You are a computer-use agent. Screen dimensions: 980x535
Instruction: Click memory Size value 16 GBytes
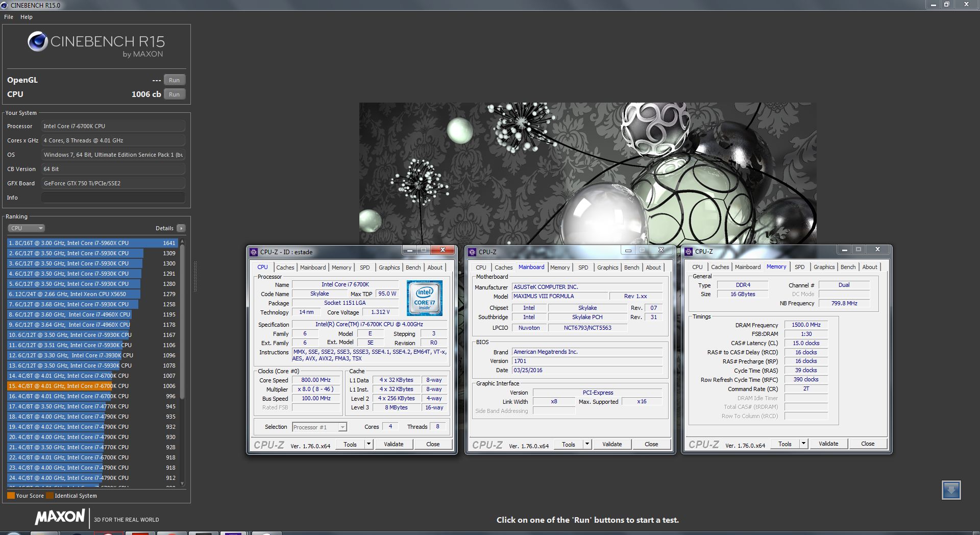point(743,294)
